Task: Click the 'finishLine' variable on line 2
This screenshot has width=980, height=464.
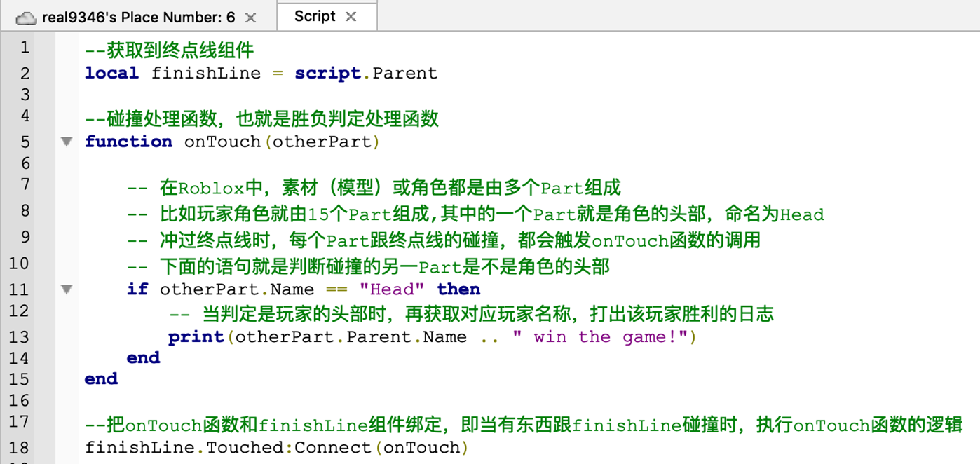Action: click(x=206, y=73)
